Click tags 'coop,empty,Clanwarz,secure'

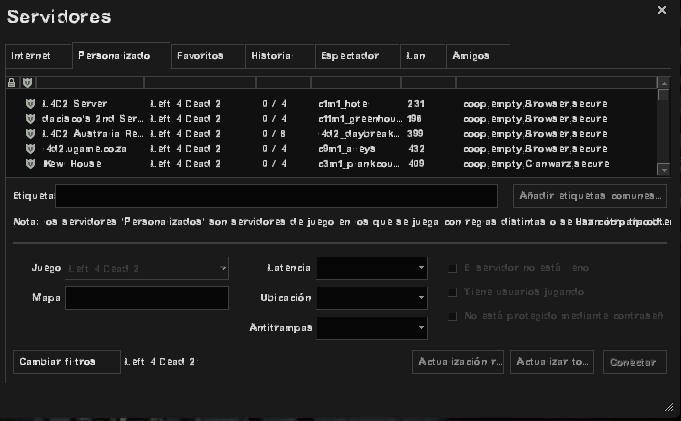click(x=536, y=164)
